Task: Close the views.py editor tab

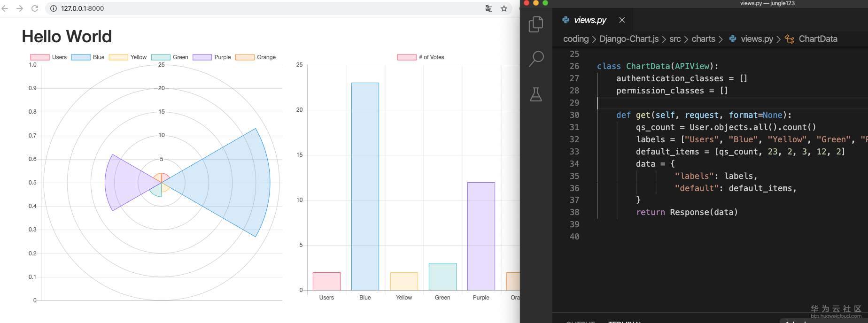Action: click(x=622, y=20)
